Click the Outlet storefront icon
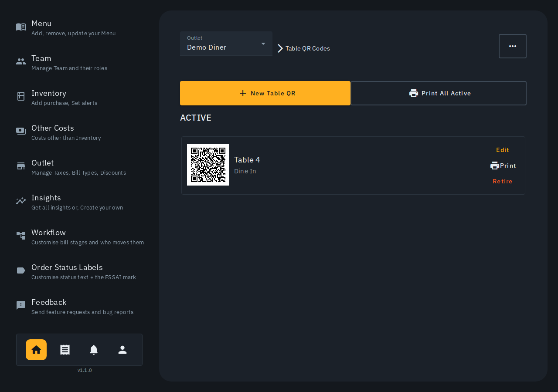 click(x=21, y=166)
